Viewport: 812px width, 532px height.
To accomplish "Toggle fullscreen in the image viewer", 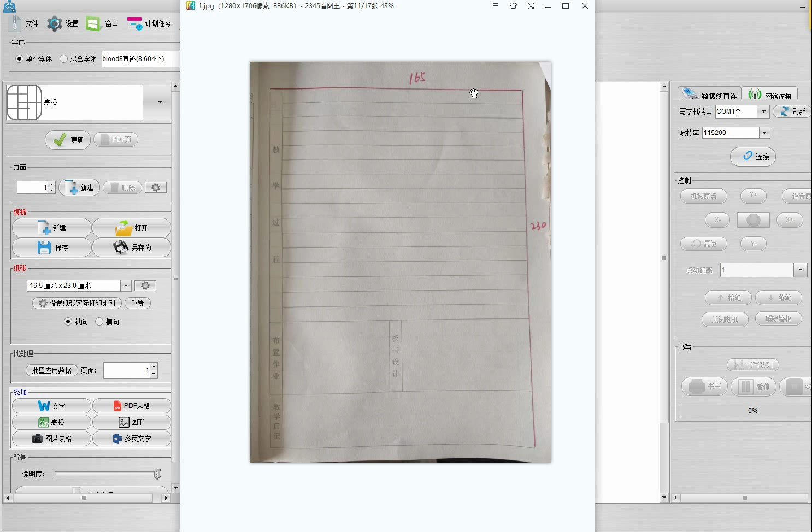I will (531, 6).
